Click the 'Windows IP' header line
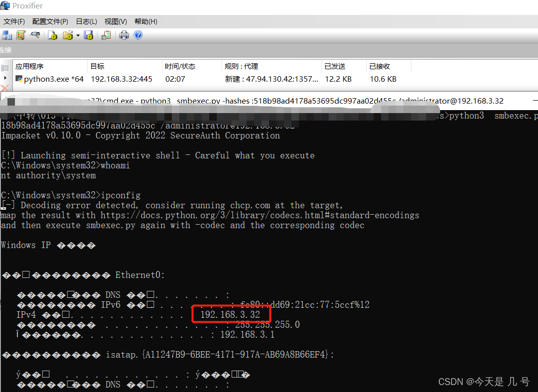The height and width of the screenshot is (392, 538). pyautogui.click(x=48, y=245)
